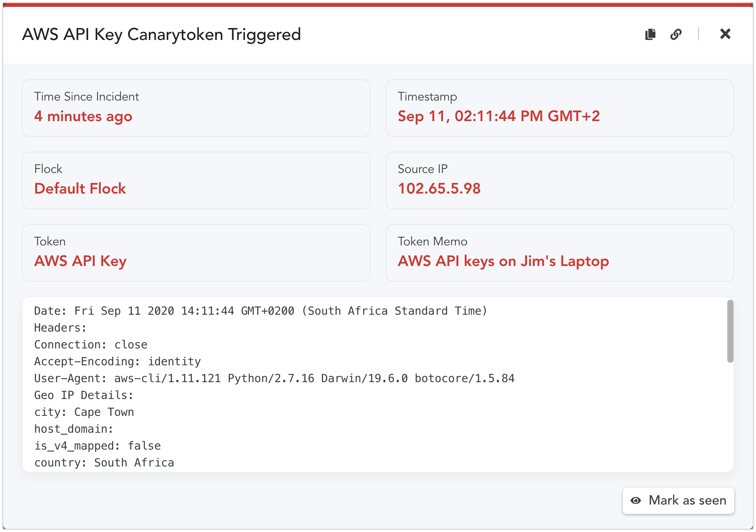
Task: Copy incident details with the copy icon
Action: click(x=650, y=34)
